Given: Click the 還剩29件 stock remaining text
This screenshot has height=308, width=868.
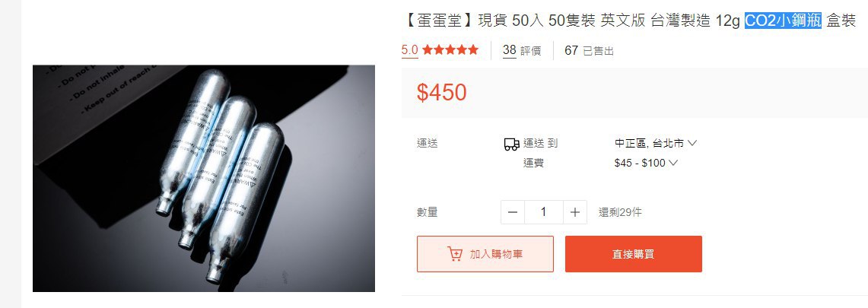Looking at the screenshot, I should tap(620, 212).
